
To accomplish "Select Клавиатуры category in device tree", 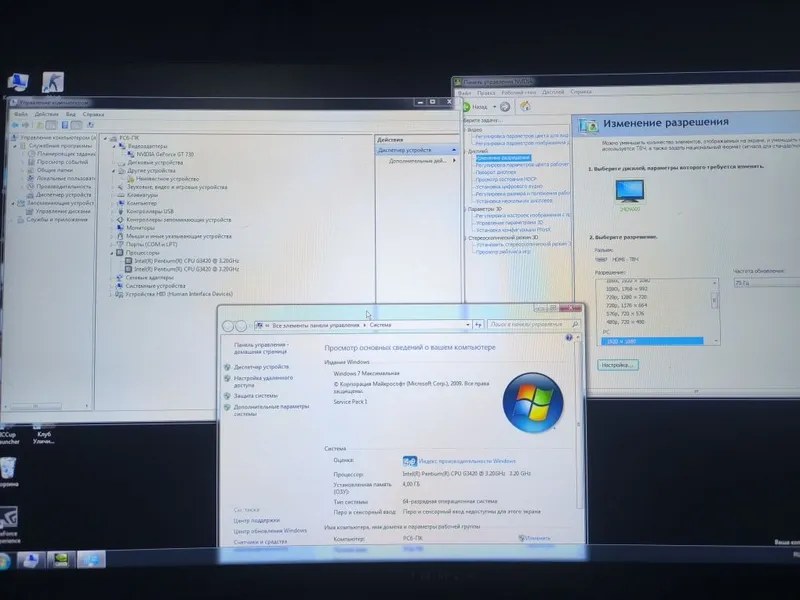I will click(142, 195).
